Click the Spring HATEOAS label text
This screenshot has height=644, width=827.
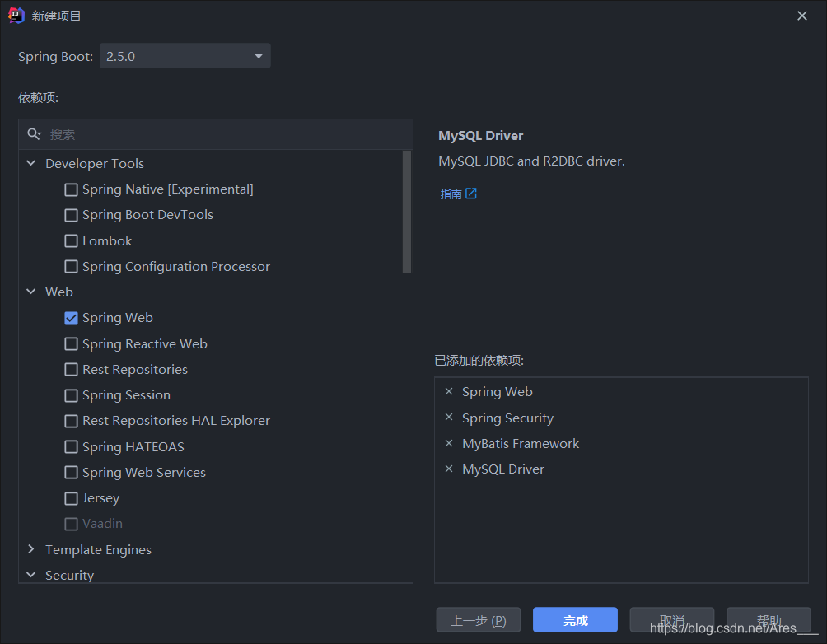coord(133,446)
